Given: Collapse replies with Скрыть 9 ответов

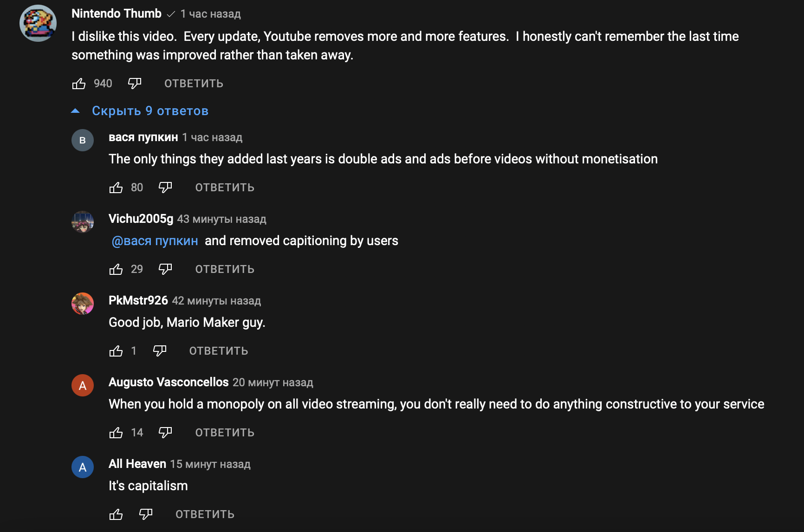Looking at the screenshot, I should (150, 111).
